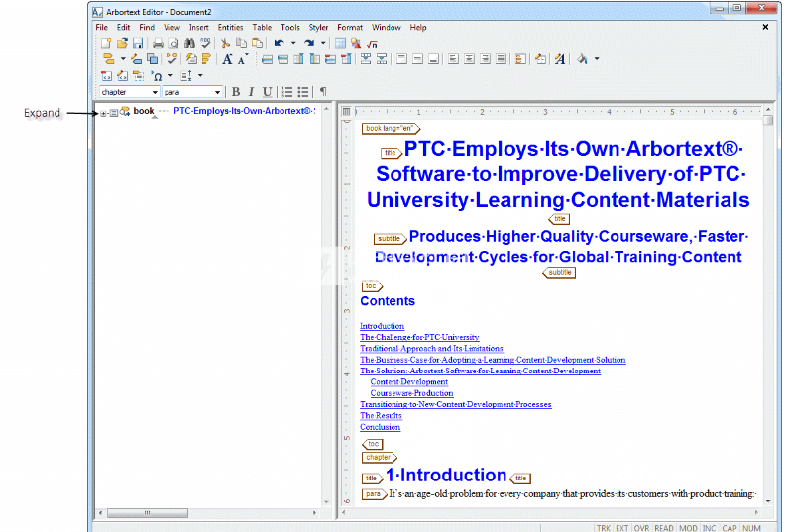
Task: Open the File menu
Action: tap(102, 27)
